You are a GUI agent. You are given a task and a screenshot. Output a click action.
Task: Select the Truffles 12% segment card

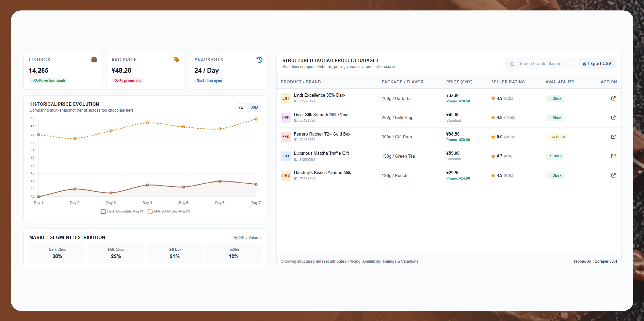233,253
